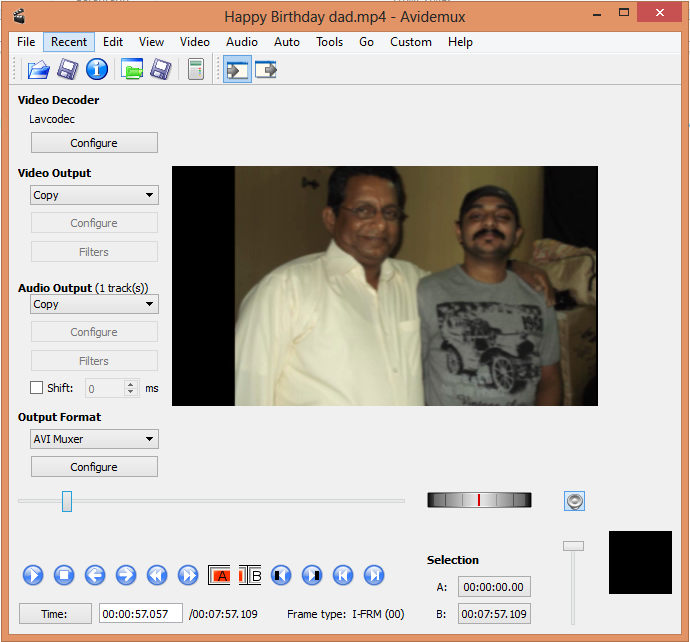Image resolution: width=690 pixels, height=642 pixels.
Task: Set selection marker A
Action: click(x=219, y=575)
